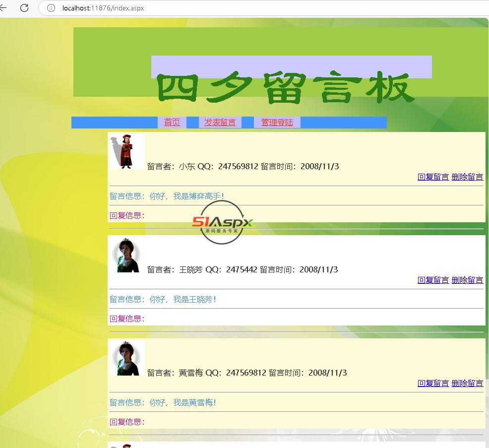Viewport: 489px width, 448px height.
Task: Click the 51Aspx watermark logo
Action: [223, 223]
